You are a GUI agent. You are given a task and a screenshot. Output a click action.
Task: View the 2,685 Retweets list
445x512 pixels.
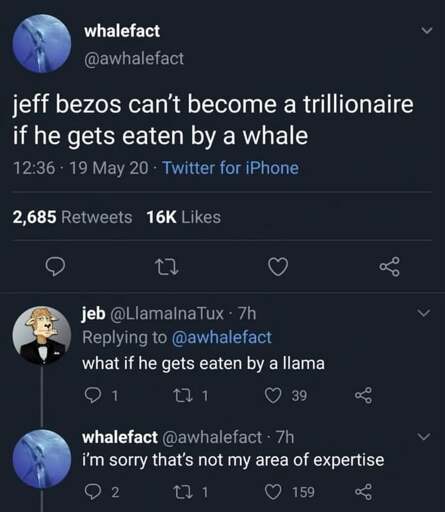(72, 217)
